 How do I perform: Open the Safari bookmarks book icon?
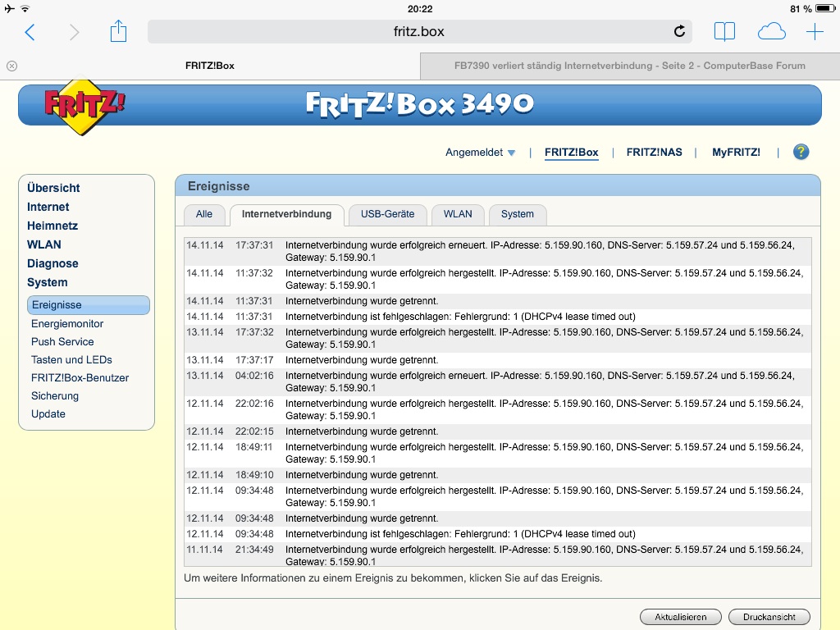pyautogui.click(x=724, y=32)
